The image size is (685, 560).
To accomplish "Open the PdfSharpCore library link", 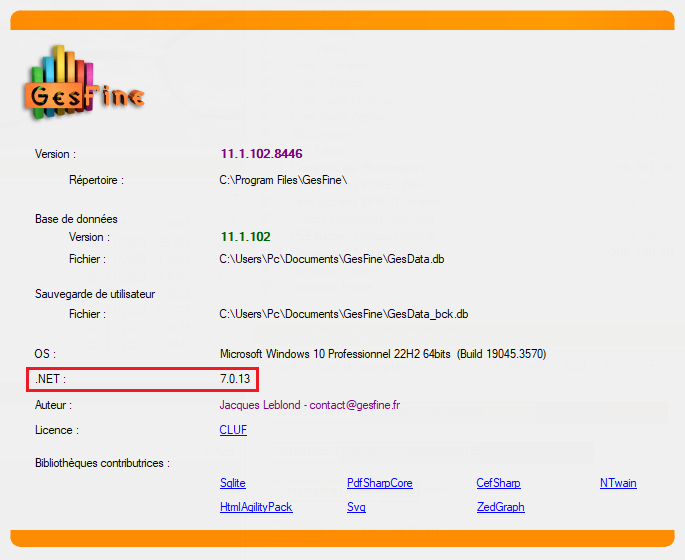I will [x=379, y=483].
